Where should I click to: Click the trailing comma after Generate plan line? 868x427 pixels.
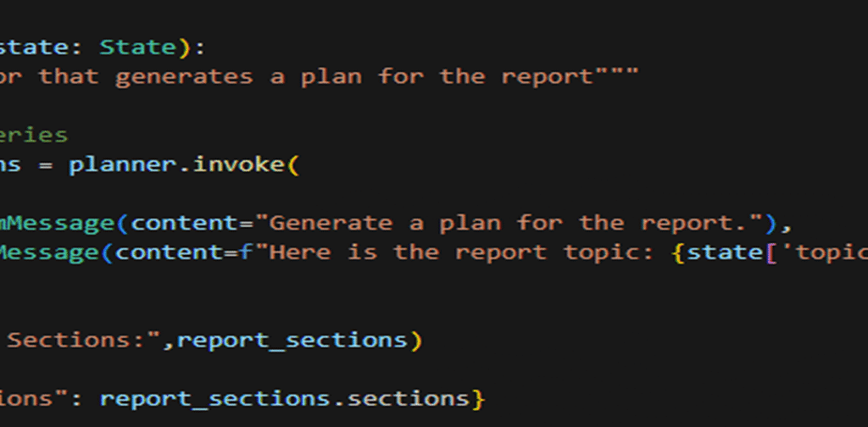[786, 228]
